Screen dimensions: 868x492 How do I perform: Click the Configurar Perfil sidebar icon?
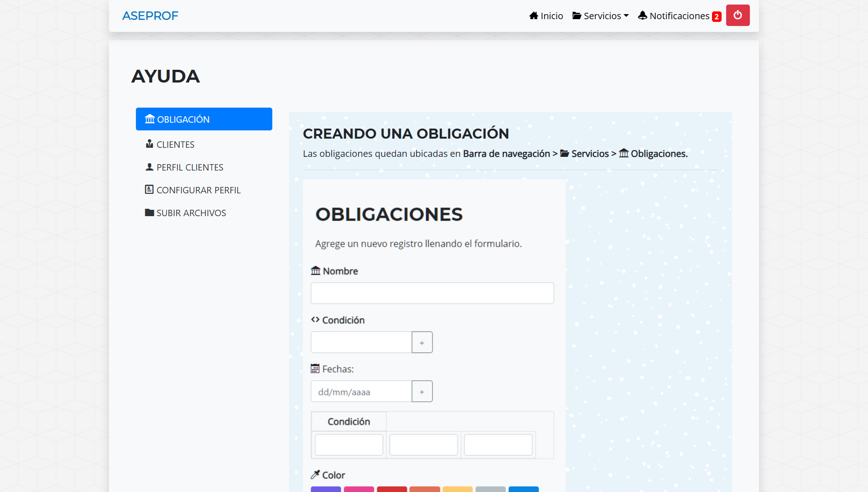[x=149, y=190]
